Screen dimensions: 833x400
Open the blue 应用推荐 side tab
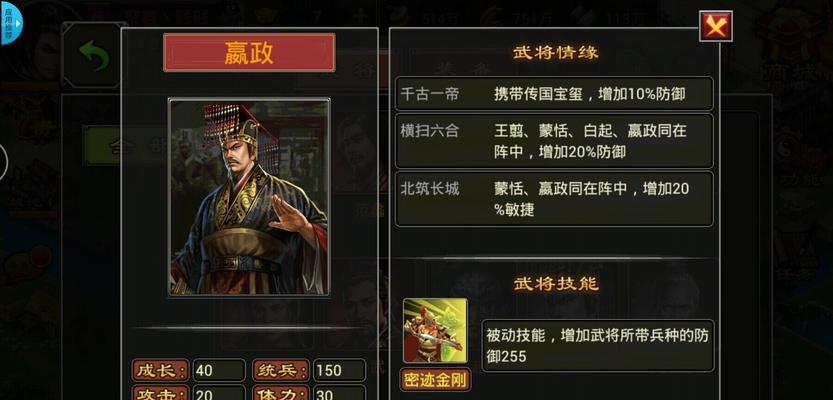coord(11,22)
